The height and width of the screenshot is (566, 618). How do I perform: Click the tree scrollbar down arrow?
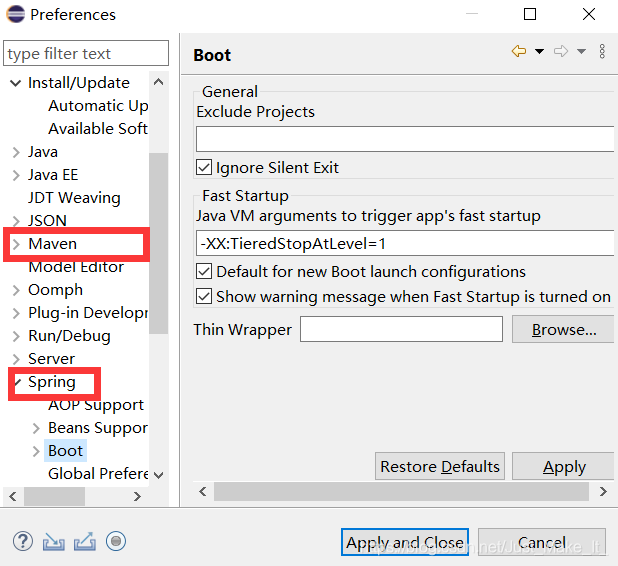(x=158, y=475)
